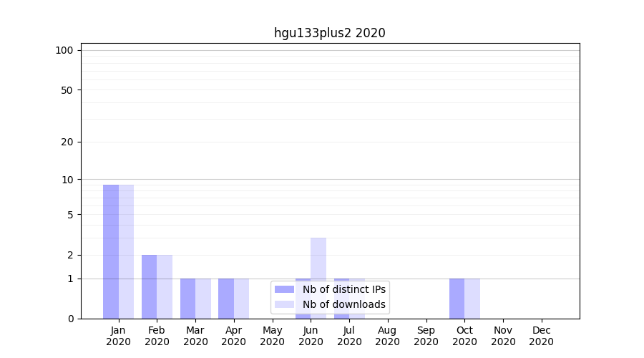Click the 'Nb of distinct IPs' legend swatch
644x358 pixels.
coord(284,289)
